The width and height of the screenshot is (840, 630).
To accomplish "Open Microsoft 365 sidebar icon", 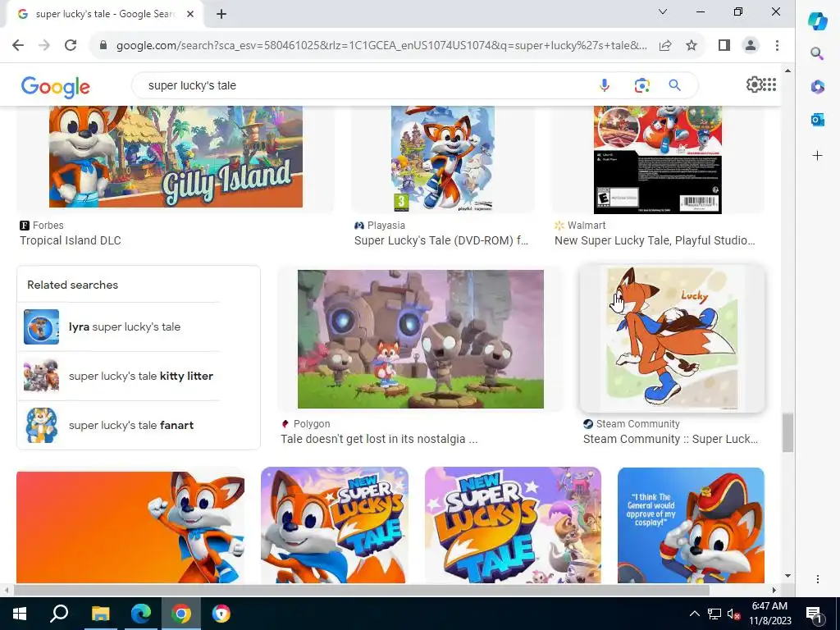I will [818, 86].
